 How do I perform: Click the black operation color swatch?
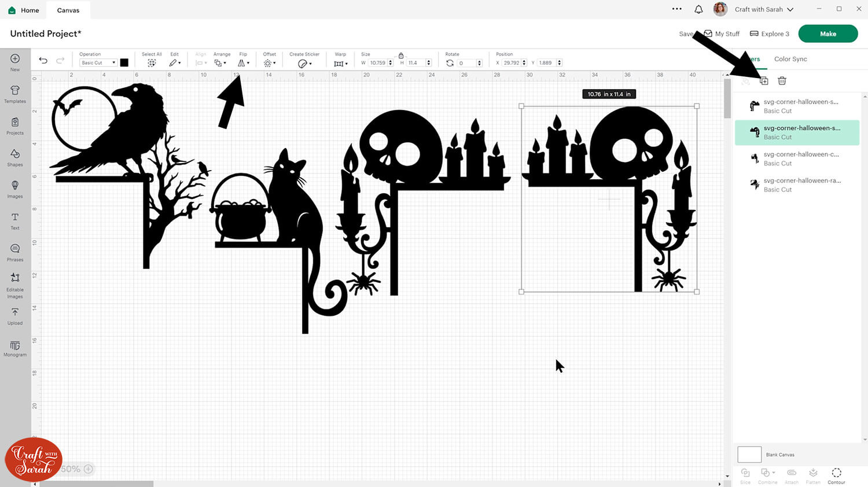124,62
